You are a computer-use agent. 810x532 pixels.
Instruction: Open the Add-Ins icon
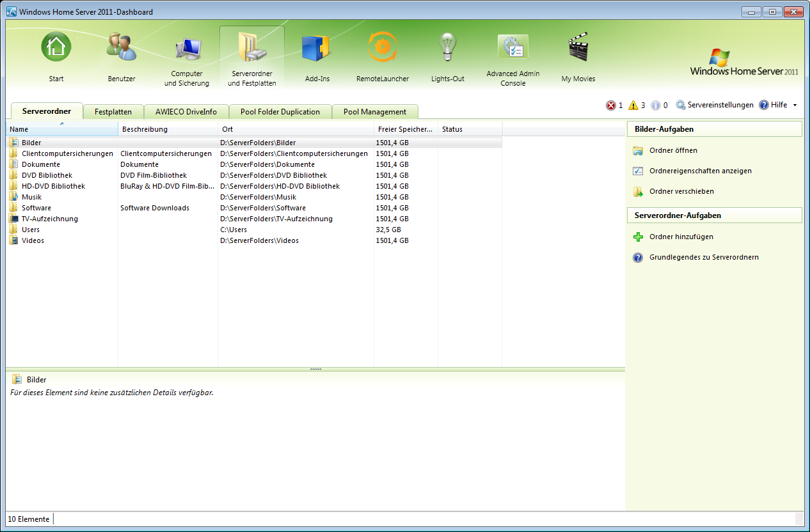pyautogui.click(x=317, y=49)
